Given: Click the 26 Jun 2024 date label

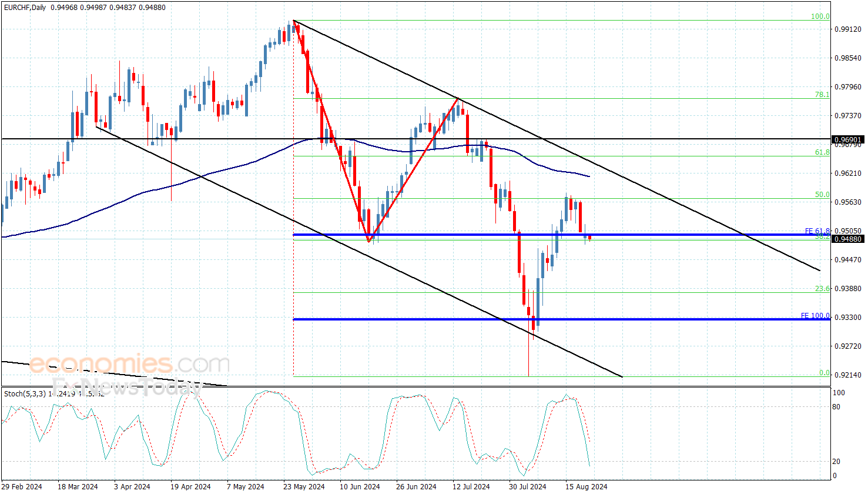Looking at the screenshot, I should 416,486.
